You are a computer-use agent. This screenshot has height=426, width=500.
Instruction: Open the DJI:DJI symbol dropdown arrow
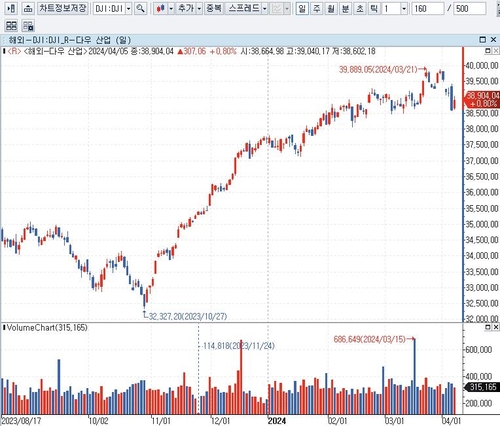tap(129, 8)
